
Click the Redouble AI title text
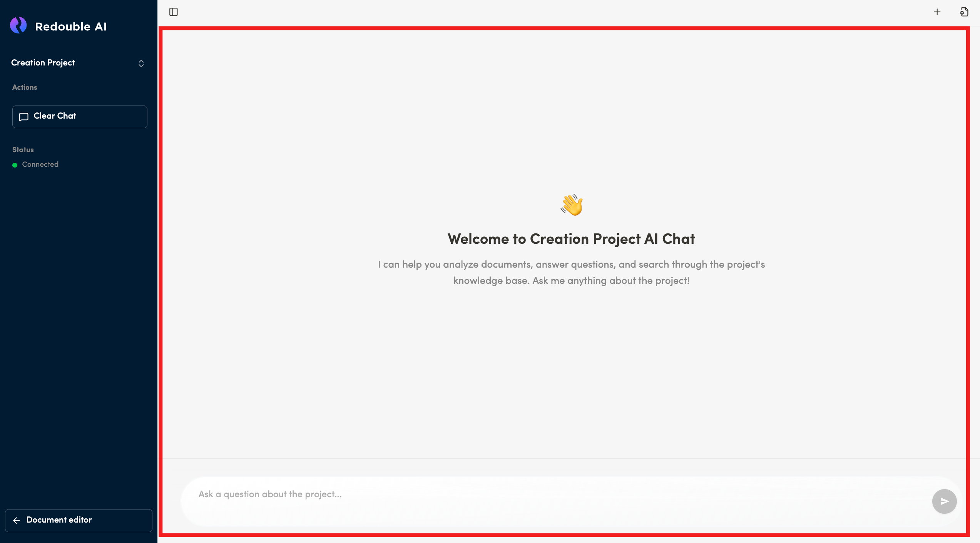tap(71, 27)
